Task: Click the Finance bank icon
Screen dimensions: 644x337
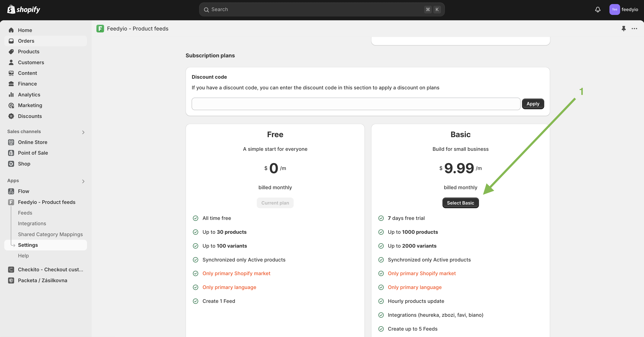Action: [11, 84]
